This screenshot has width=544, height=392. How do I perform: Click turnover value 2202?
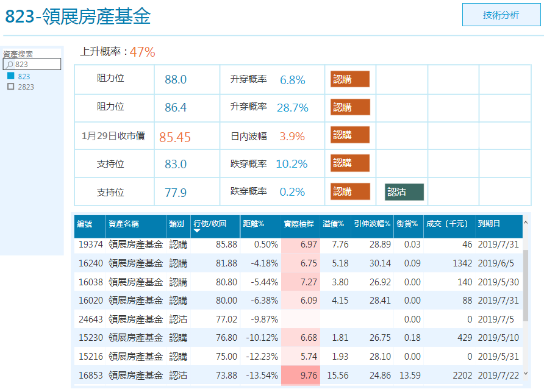[x=462, y=376]
